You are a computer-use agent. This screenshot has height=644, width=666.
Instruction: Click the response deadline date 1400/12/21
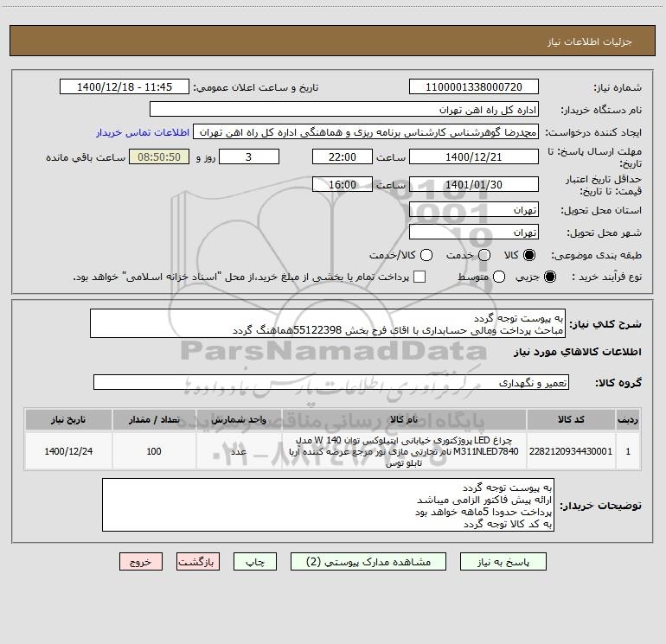[x=474, y=156]
